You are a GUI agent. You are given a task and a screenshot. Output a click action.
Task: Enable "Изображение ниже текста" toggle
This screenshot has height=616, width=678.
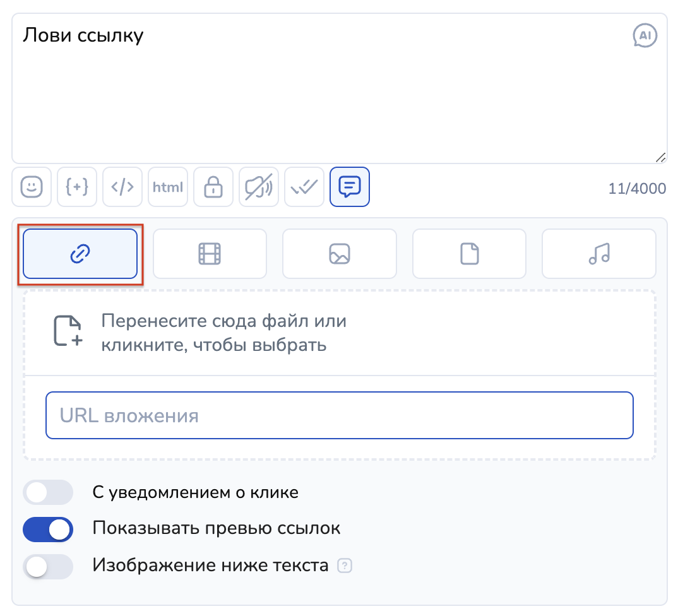(48, 566)
